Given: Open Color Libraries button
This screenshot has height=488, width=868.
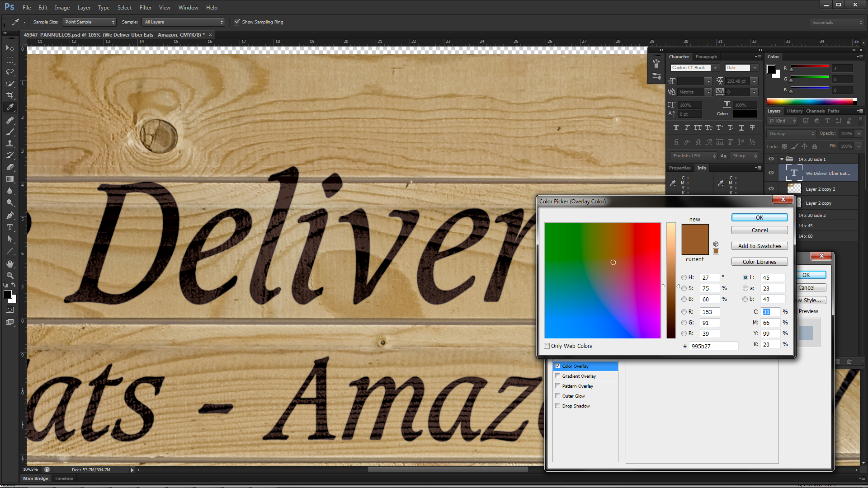Looking at the screenshot, I should (759, 262).
